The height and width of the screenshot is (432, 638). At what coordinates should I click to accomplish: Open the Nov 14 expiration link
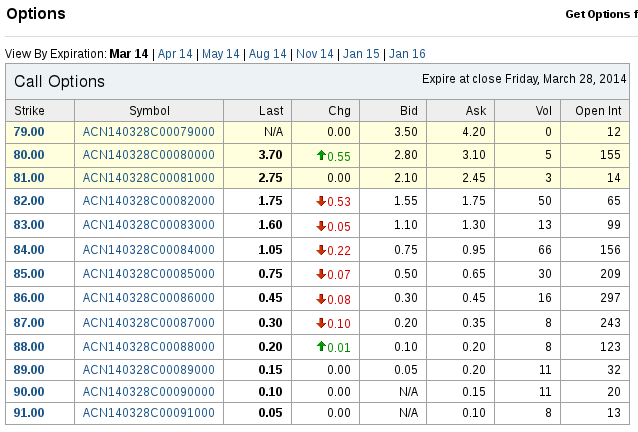(315, 54)
